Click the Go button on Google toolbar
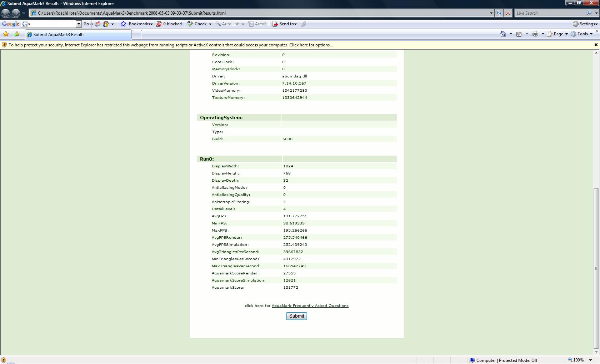This screenshot has width=600, height=364. [x=86, y=24]
